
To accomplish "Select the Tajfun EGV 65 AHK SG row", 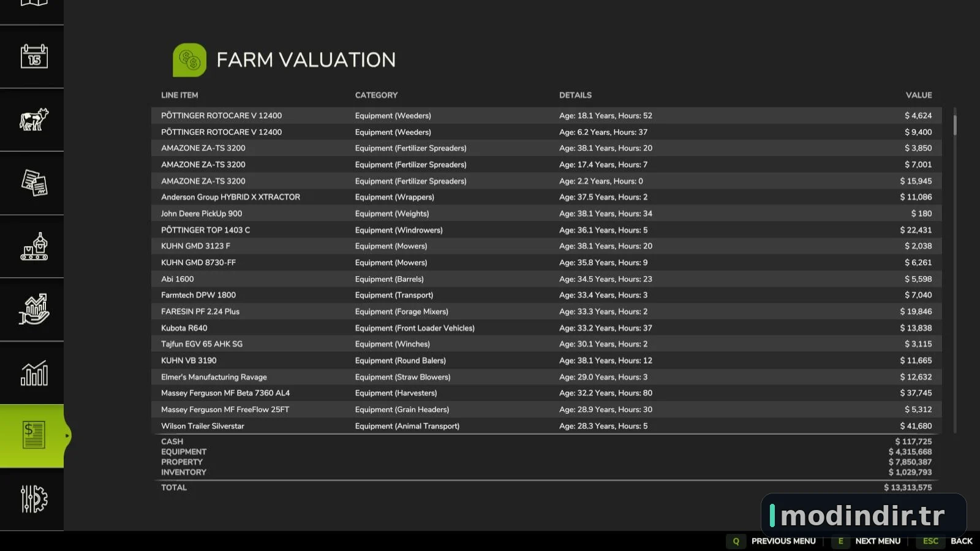I will click(546, 344).
